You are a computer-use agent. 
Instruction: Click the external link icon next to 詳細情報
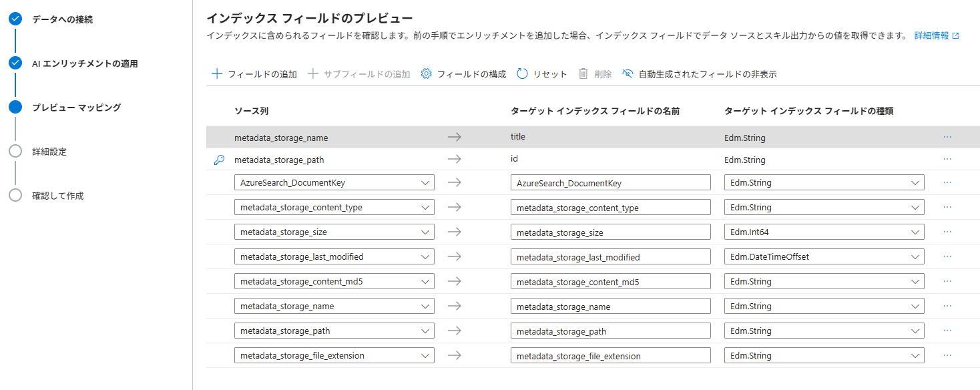[x=955, y=36]
